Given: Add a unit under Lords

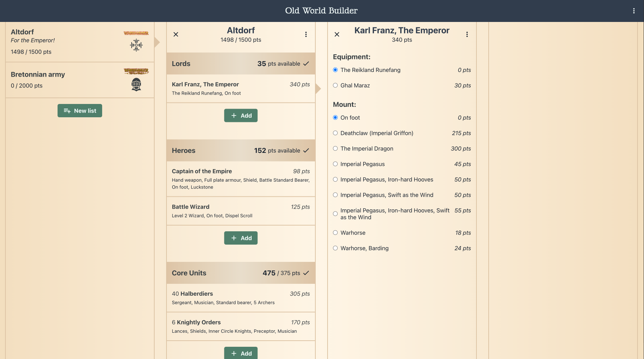Looking at the screenshot, I should coord(241,115).
